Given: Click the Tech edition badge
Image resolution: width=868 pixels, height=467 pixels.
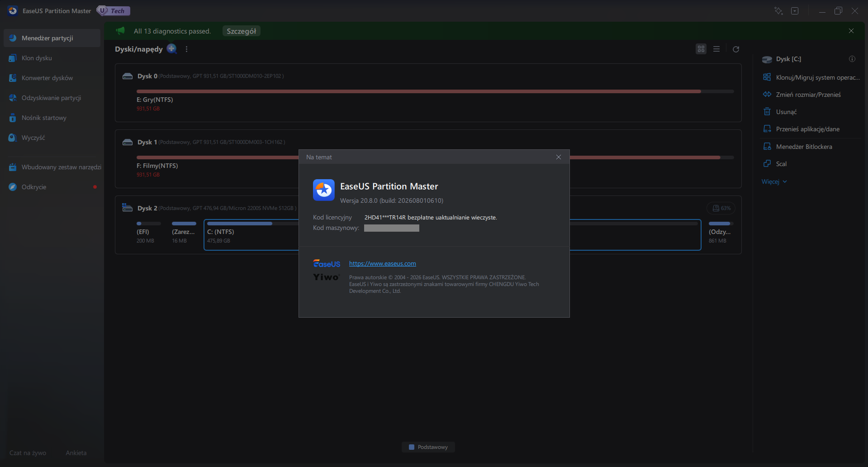Looking at the screenshot, I should pyautogui.click(x=114, y=11).
